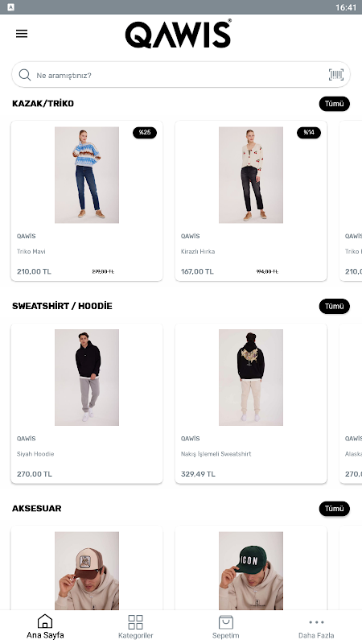Open Sepetim shopping bag
The height and width of the screenshot is (644, 362).
click(226, 627)
